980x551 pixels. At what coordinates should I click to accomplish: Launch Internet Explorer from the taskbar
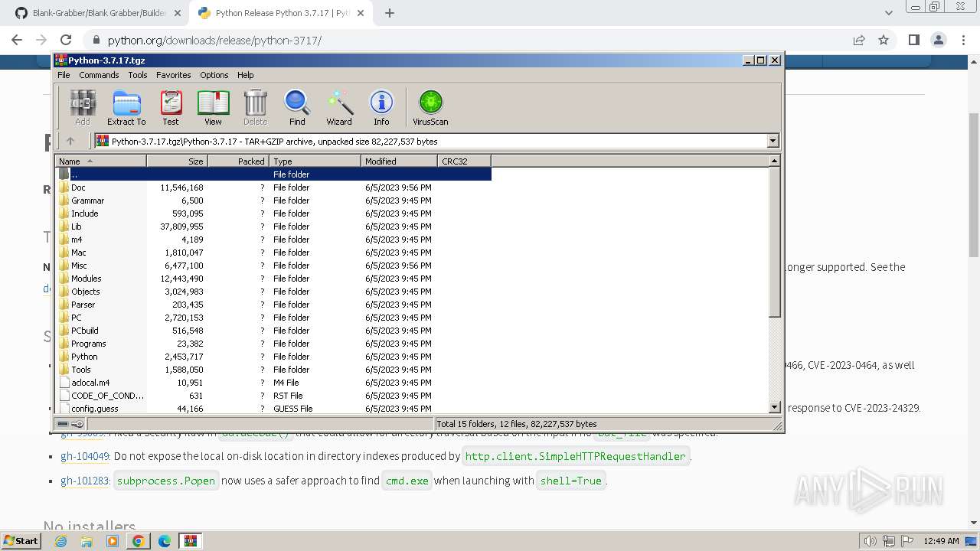click(x=60, y=541)
